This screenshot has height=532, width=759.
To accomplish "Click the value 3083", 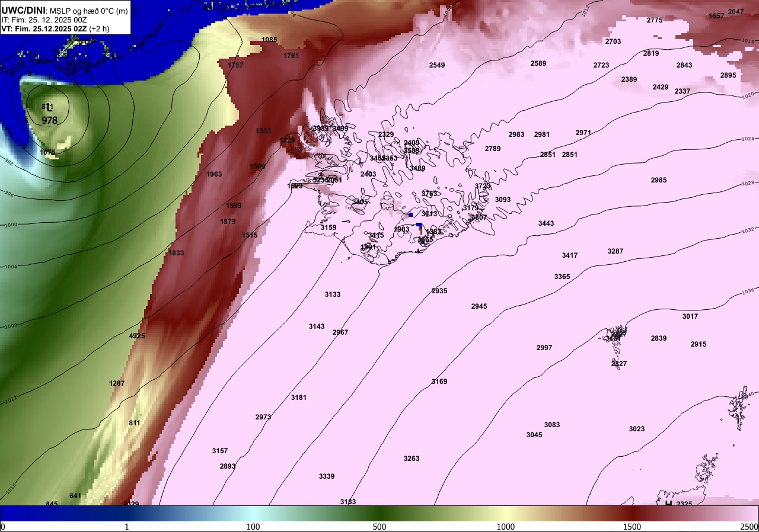I will click(552, 425).
